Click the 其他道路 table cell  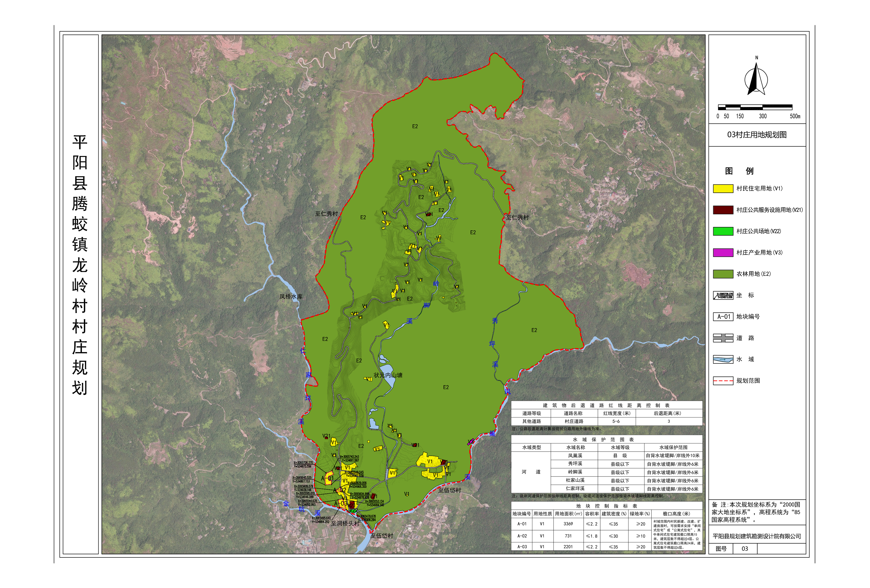click(x=531, y=421)
